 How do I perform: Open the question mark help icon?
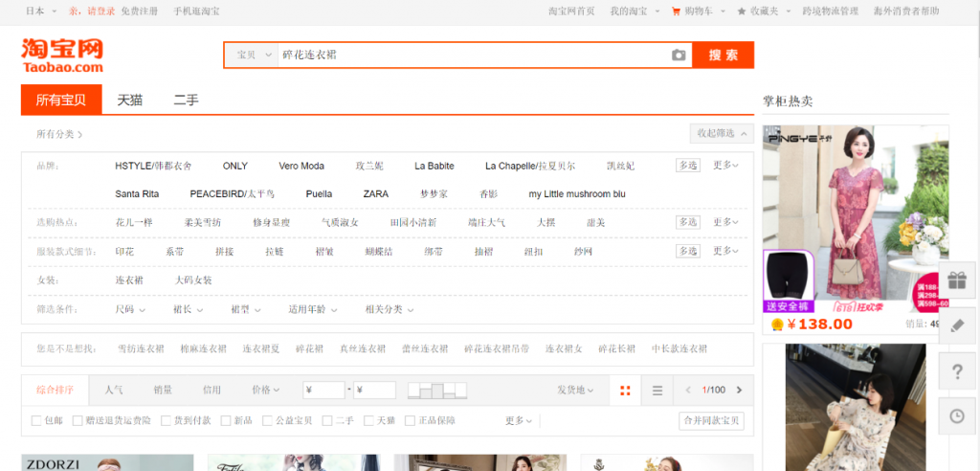[x=957, y=371]
